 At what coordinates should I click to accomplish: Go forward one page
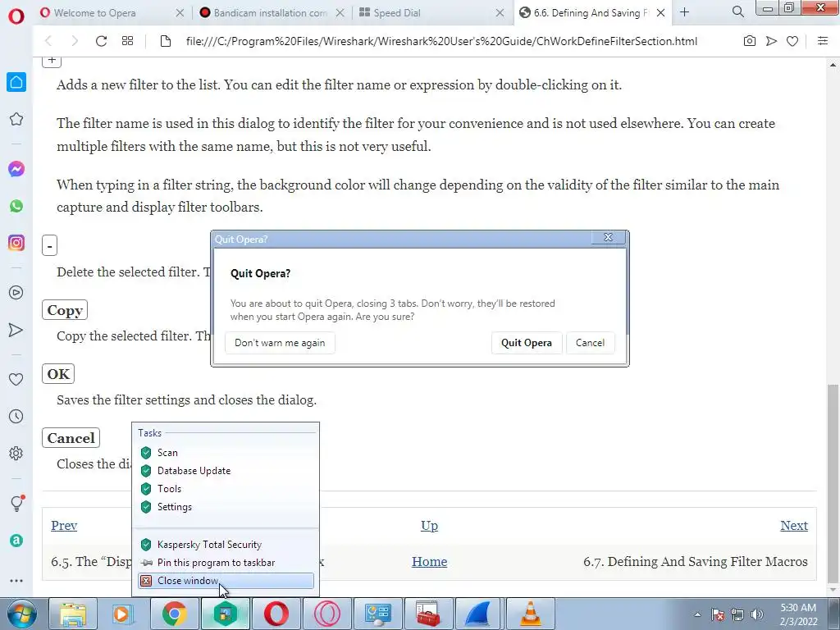(75, 41)
